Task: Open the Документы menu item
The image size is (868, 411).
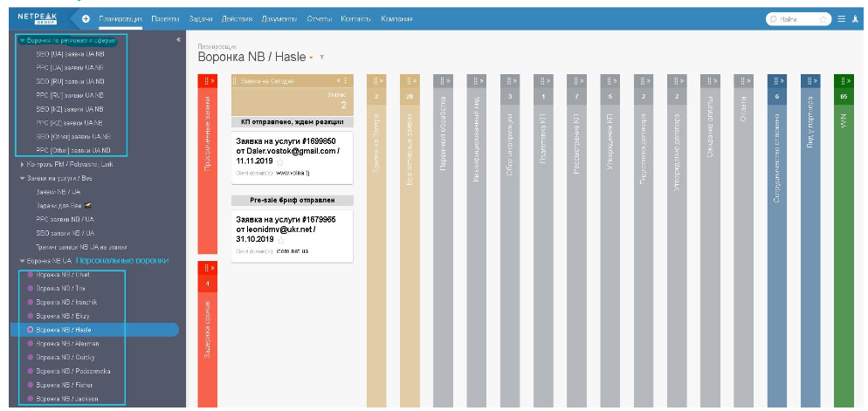Action: 279,19
